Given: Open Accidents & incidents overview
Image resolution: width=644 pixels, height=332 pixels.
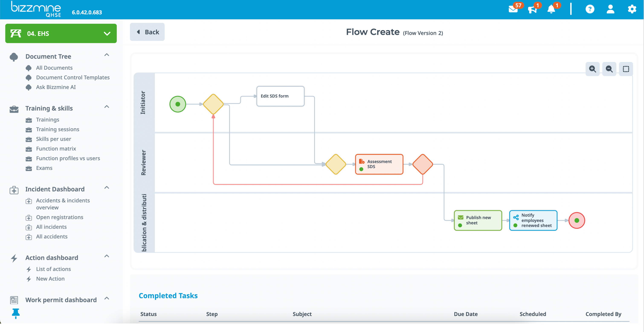Looking at the screenshot, I should click(63, 204).
